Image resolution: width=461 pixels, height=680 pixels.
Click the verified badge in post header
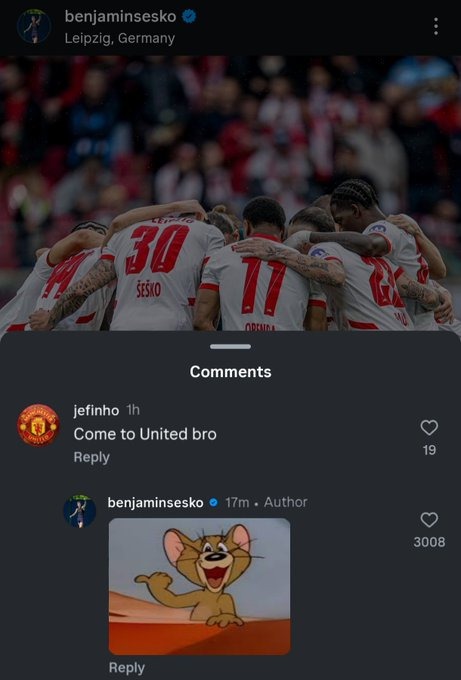click(189, 16)
